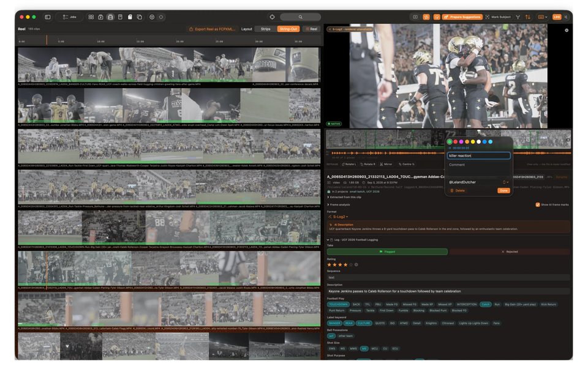Click the Sequence text field
588x380 pixels.
pyautogui.click(x=448, y=277)
